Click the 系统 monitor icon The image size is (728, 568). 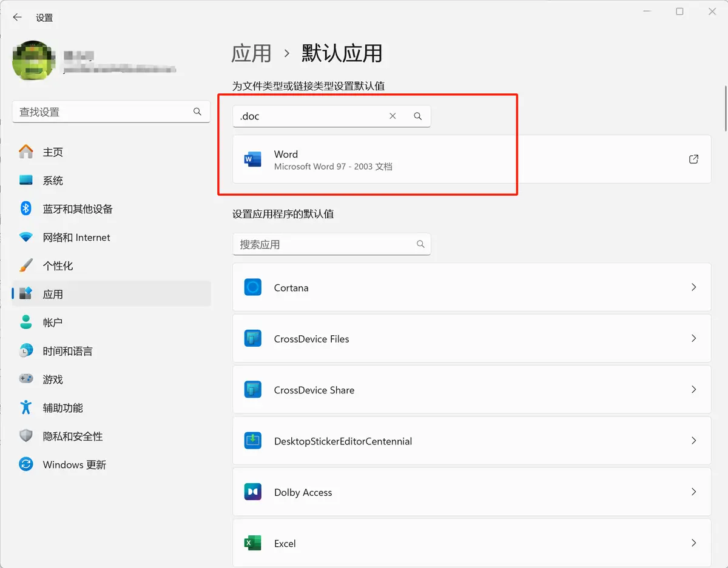tap(26, 180)
